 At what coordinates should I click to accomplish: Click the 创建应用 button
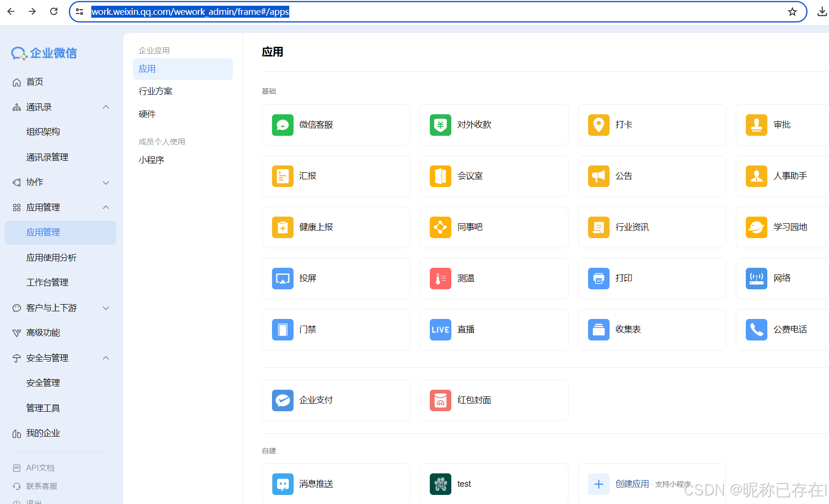[632, 483]
